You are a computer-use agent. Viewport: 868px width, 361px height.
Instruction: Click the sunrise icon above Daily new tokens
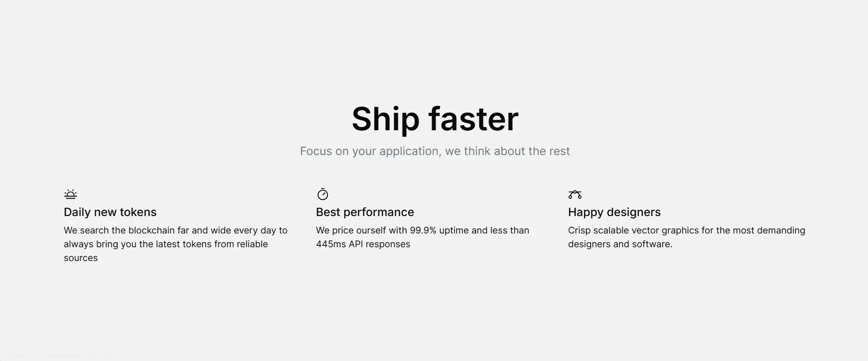coord(71,194)
